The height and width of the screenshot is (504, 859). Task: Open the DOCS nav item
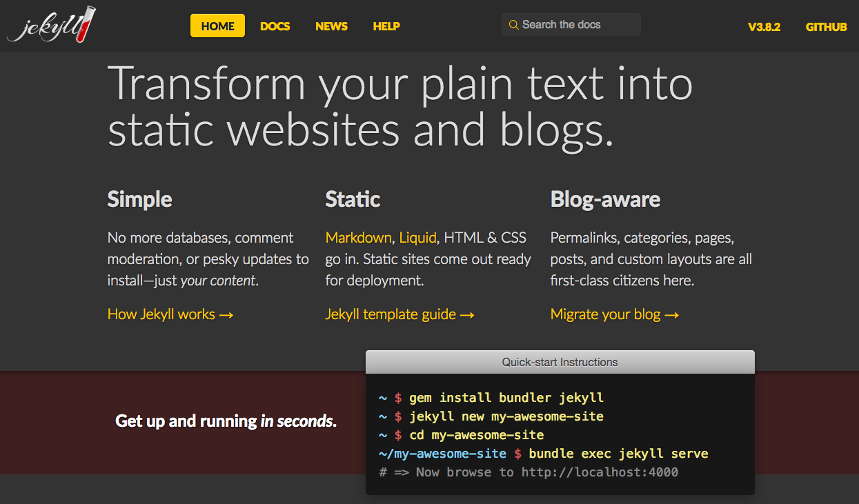[x=275, y=26]
